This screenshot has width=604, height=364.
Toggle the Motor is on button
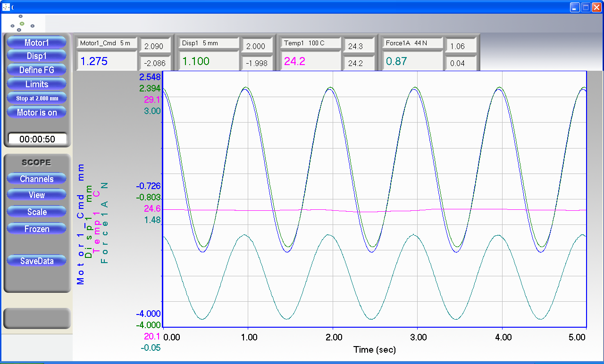(37, 113)
